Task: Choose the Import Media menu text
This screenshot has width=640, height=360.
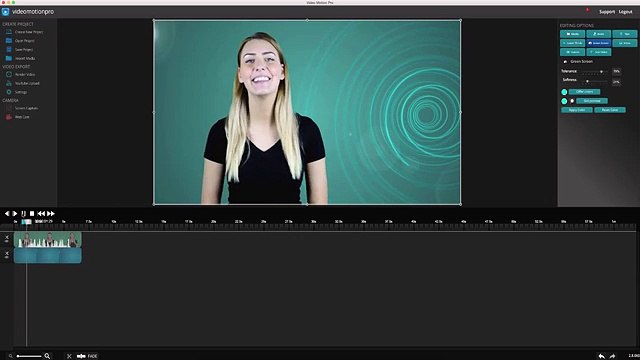Action: tap(25, 58)
